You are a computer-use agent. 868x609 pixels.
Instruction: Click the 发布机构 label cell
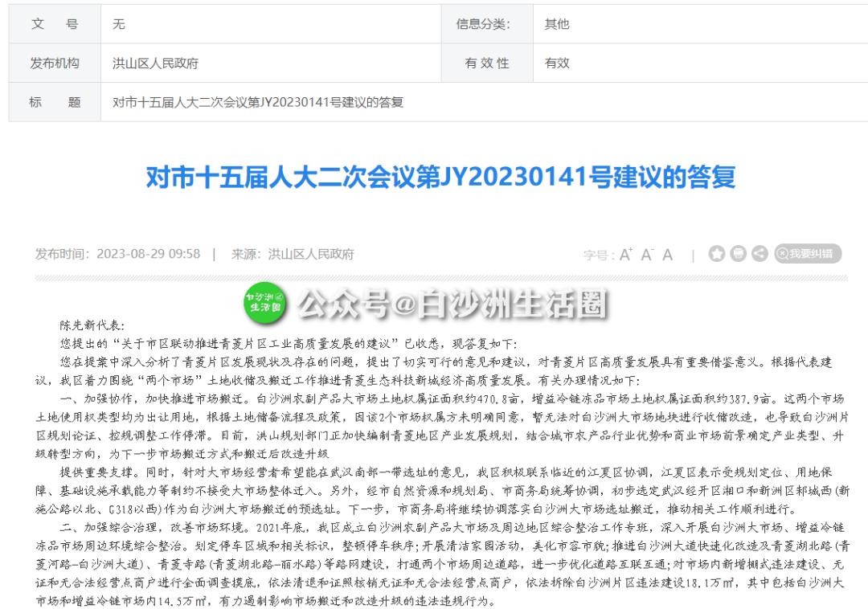click(x=55, y=63)
